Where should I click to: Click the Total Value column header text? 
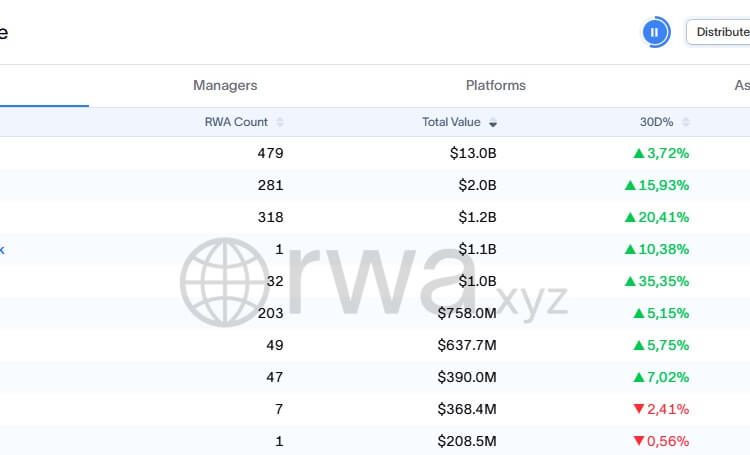451,122
